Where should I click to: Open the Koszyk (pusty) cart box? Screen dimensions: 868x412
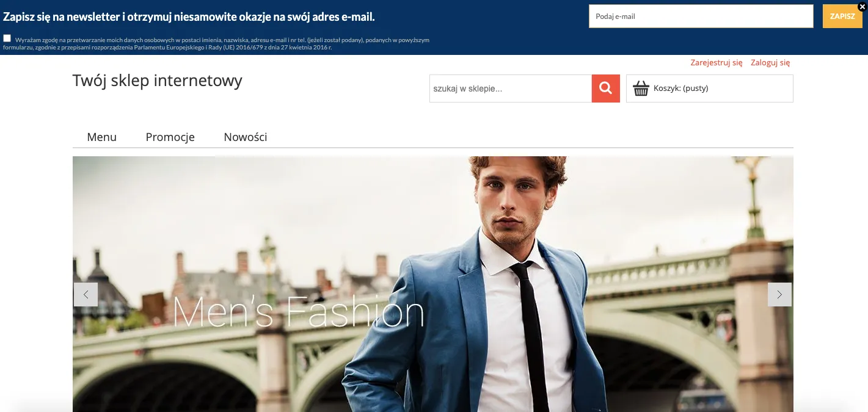point(710,89)
